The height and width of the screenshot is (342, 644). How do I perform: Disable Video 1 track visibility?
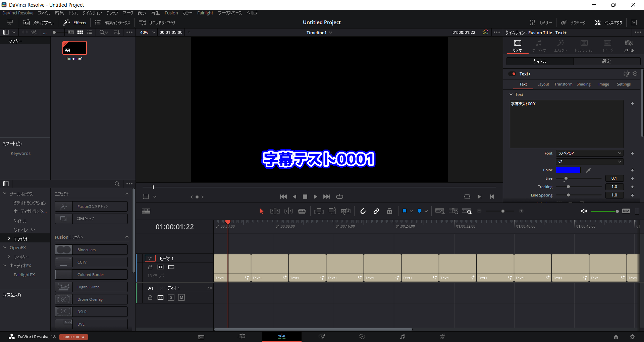point(171,267)
